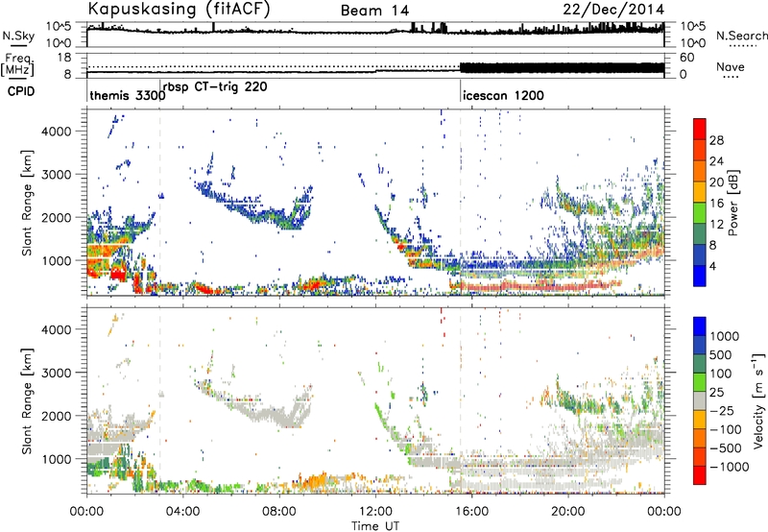Click the '08:00' time axis label
Viewport: 768px width, 532px height.
pyautogui.click(x=279, y=512)
